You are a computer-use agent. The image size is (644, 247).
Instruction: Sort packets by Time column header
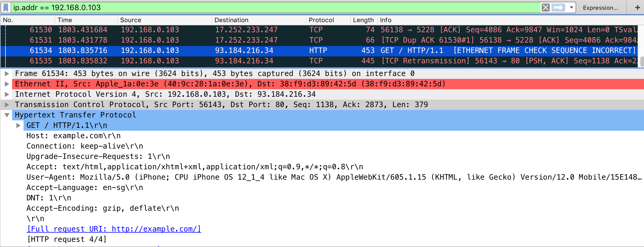[65, 20]
